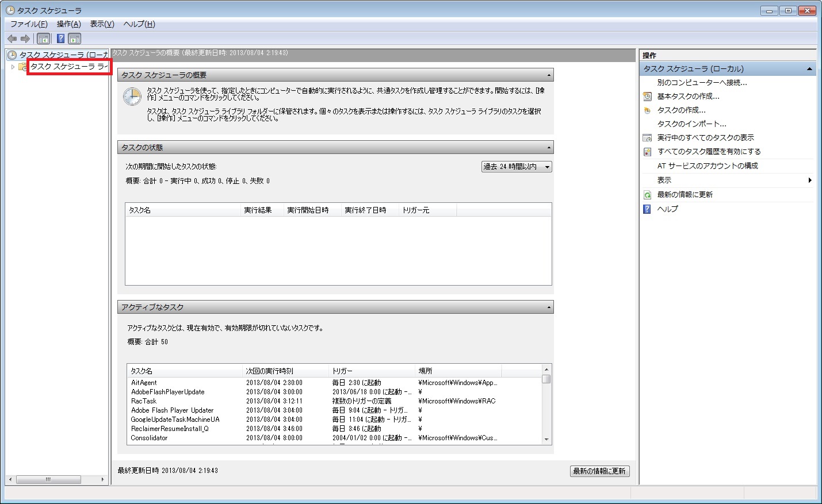The width and height of the screenshot is (822, 504).
Task: Sort active tasks by トリガー column
Action: pyautogui.click(x=372, y=371)
